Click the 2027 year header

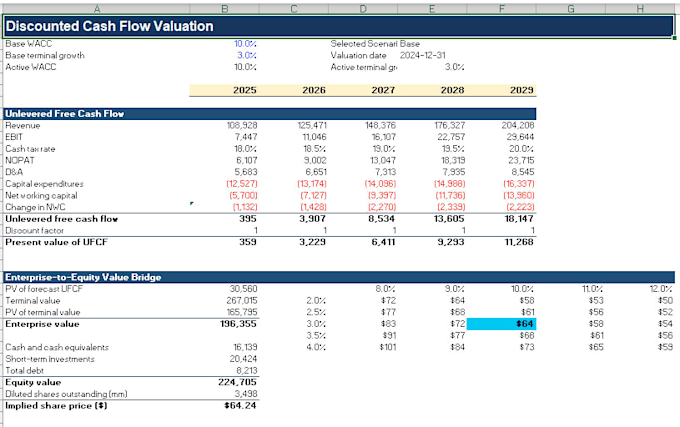click(x=383, y=90)
